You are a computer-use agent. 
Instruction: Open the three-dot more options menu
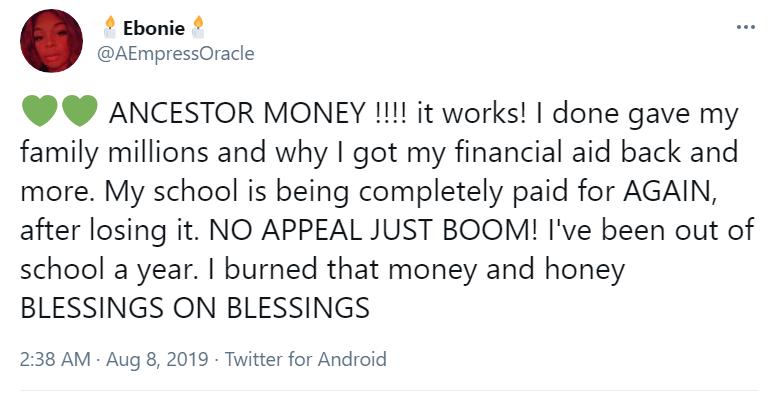coord(745,27)
